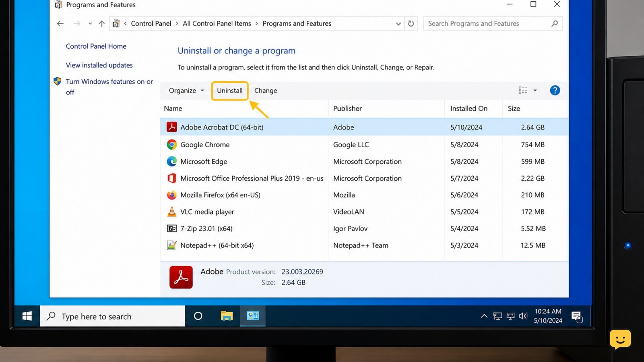Click the Programs and Features breadcrumb

pos(297,24)
